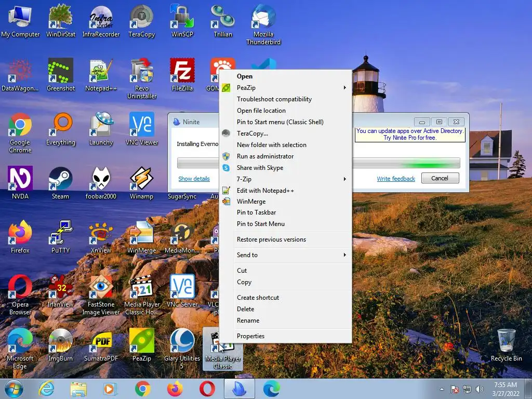The height and width of the screenshot is (399, 532).
Task: Select Rename in context menu
Action: (x=285, y=320)
